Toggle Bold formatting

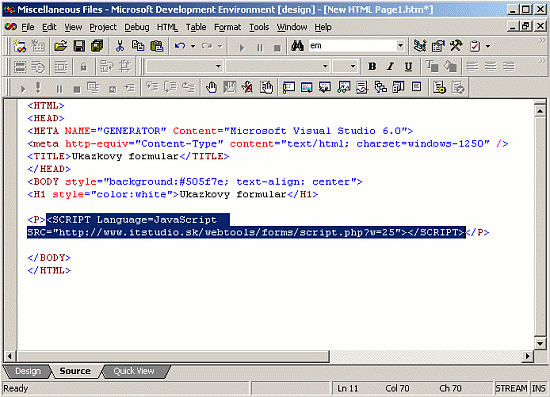point(372,66)
